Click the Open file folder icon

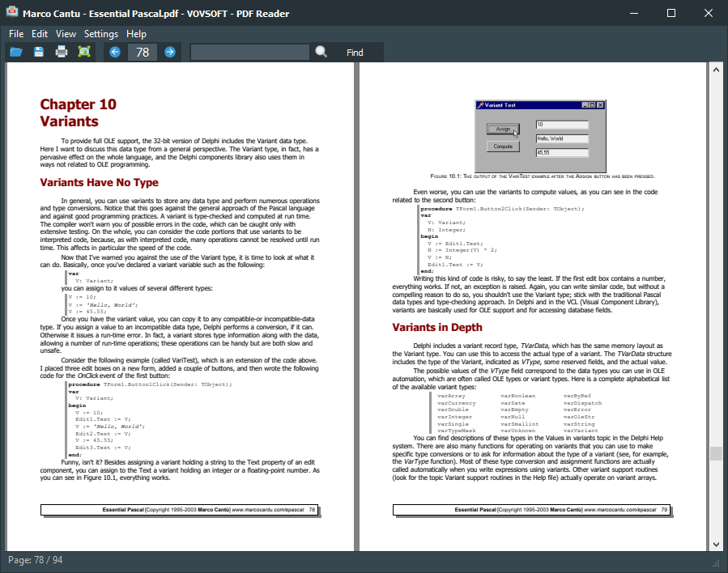(15, 52)
